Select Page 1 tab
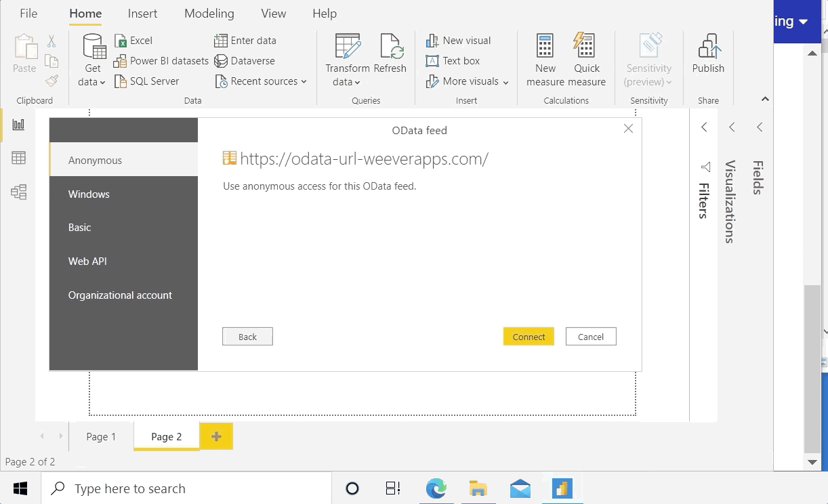 (x=101, y=436)
